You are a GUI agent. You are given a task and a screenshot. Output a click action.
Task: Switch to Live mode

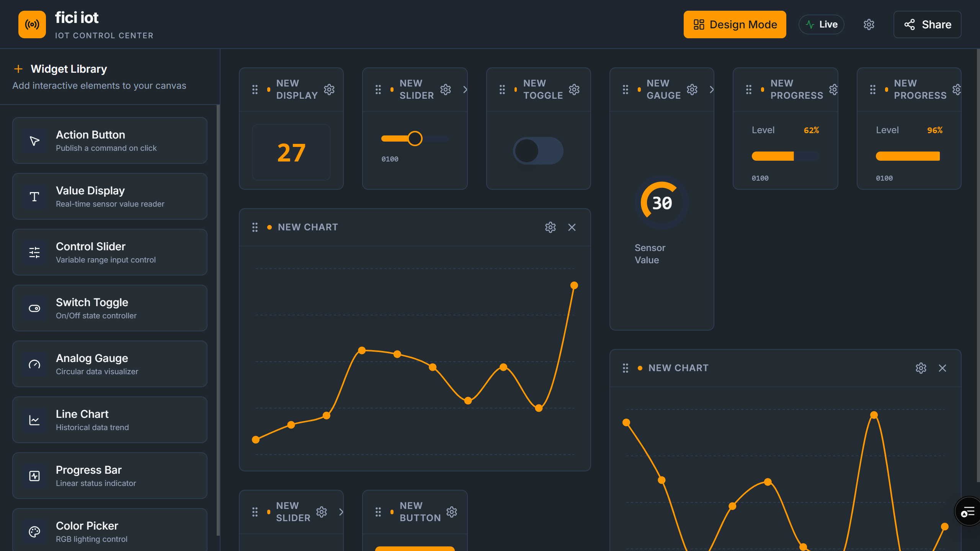[821, 24]
